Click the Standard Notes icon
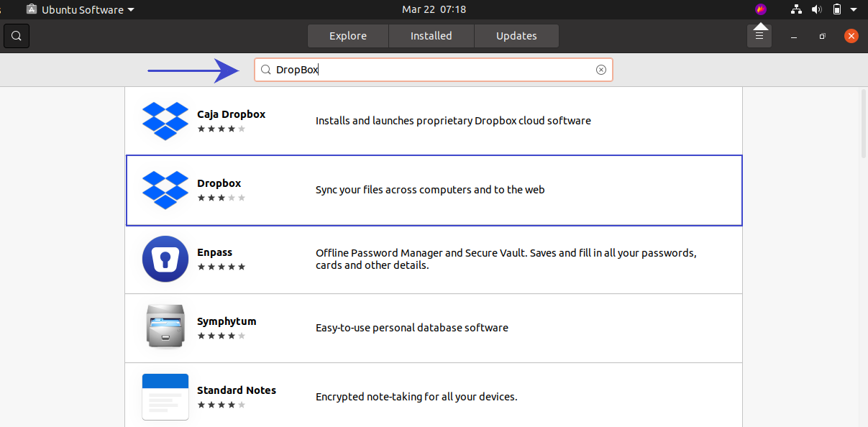The height and width of the screenshot is (427, 868). pos(165,396)
